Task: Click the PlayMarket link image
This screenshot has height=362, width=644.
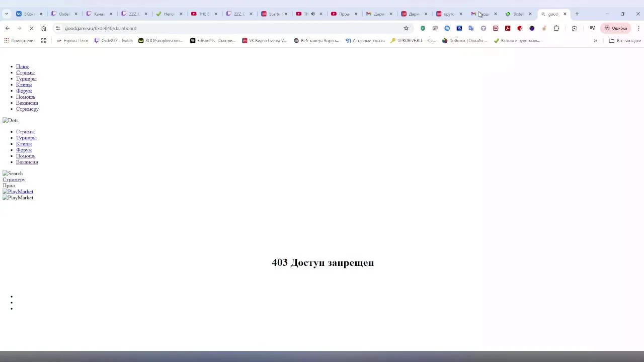Action: (x=18, y=192)
